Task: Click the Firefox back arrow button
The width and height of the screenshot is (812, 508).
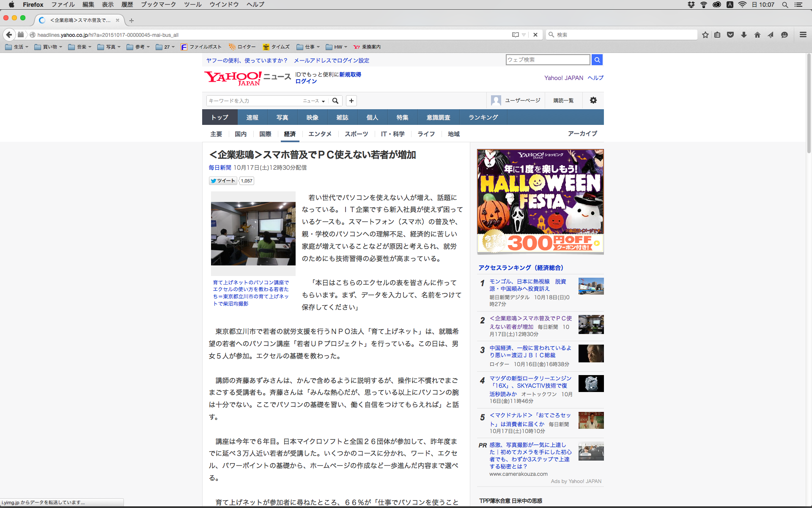Action: click(9, 35)
